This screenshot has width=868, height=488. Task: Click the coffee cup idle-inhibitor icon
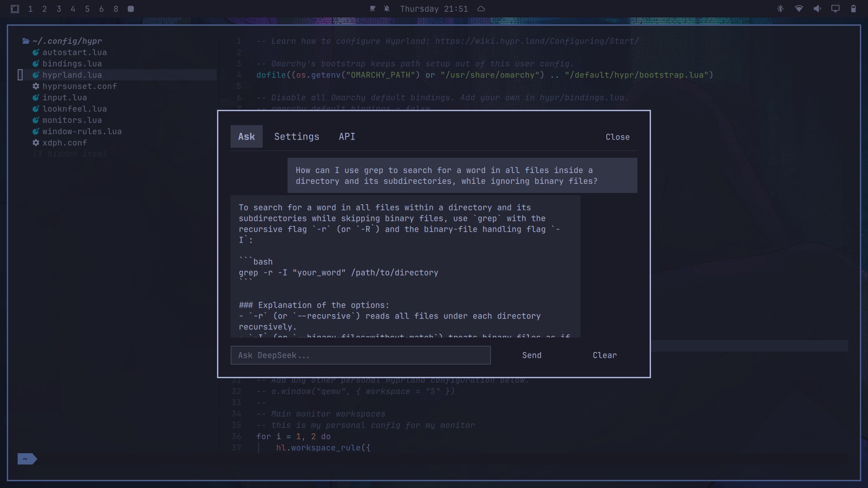coord(373,9)
